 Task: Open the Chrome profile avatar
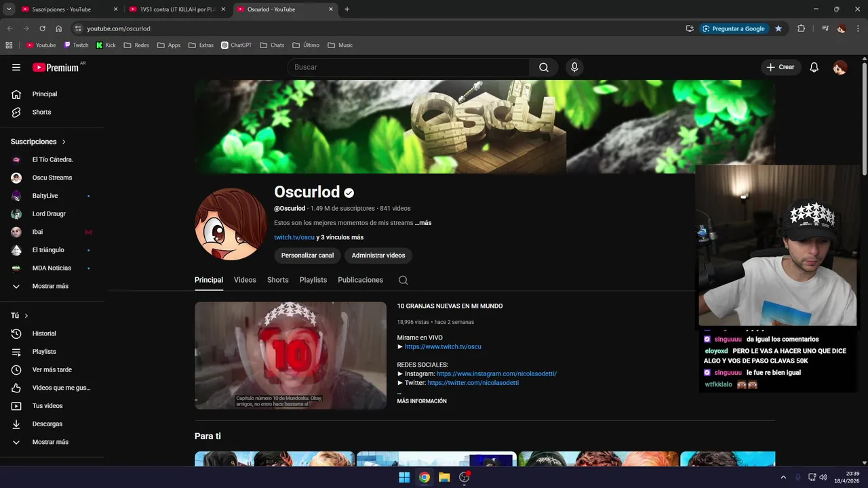[842, 28]
